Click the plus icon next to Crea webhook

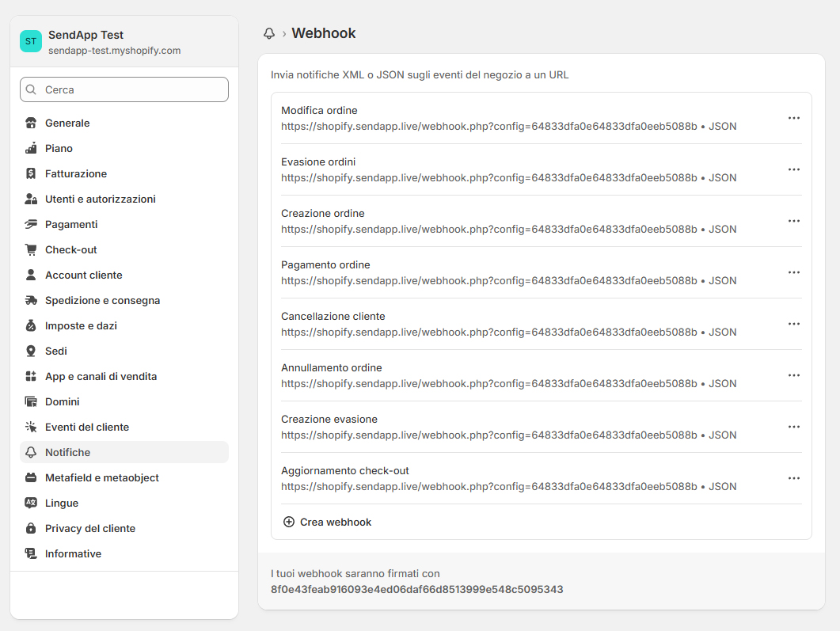[x=289, y=522]
